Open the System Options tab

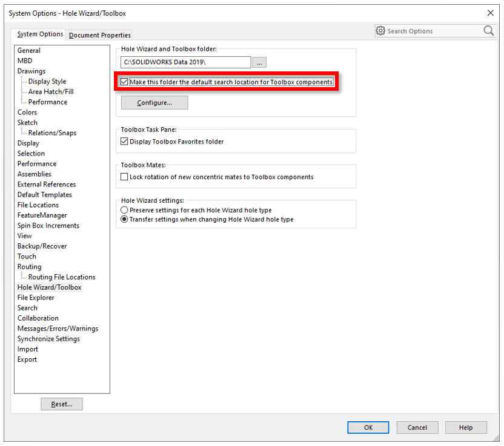pyautogui.click(x=40, y=34)
